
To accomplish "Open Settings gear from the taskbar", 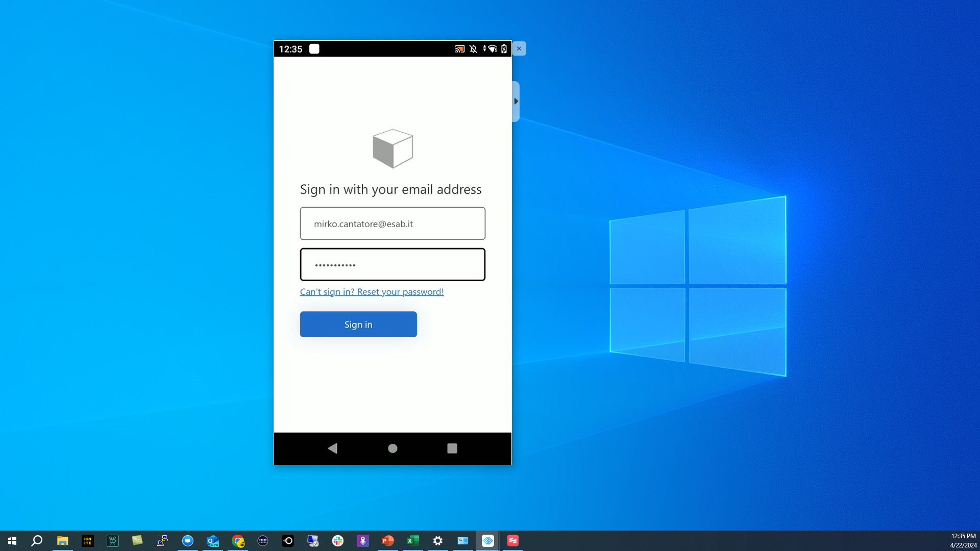I will (x=438, y=541).
